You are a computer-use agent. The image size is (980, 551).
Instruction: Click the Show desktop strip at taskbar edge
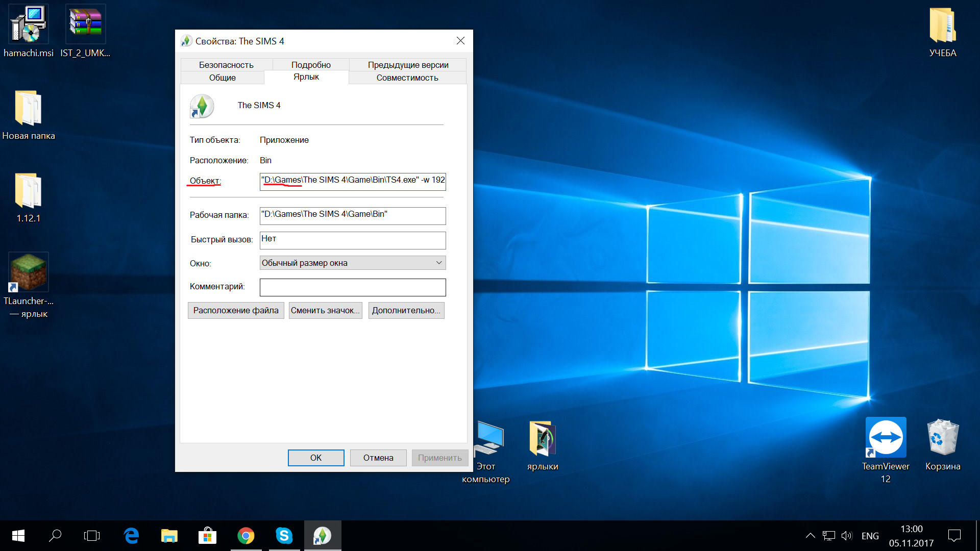coord(977,536)
